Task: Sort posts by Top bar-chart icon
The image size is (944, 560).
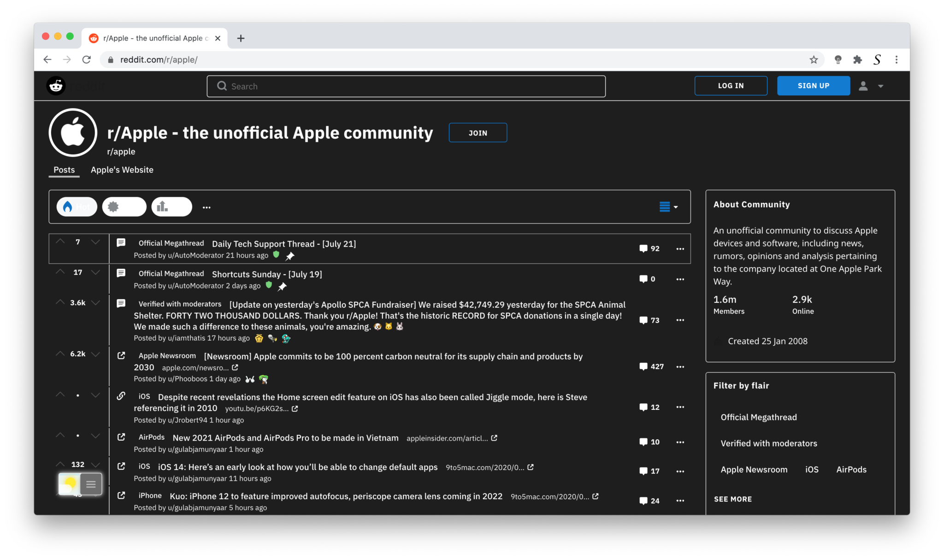Action: 171,207
